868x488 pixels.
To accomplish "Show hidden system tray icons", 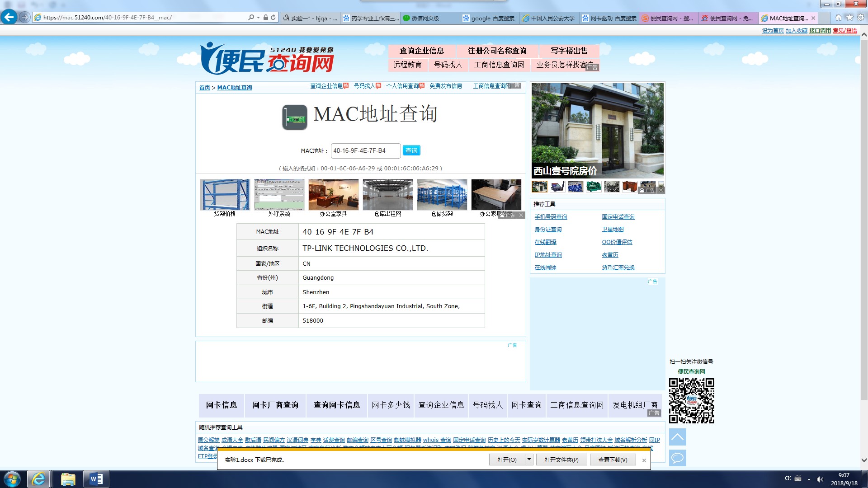I will (x=809, y=479).
